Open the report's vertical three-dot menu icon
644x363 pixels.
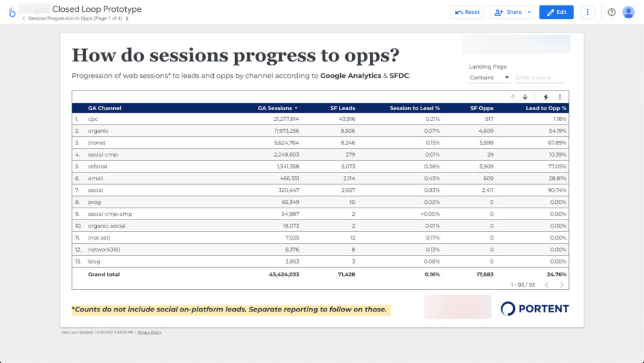point(588,12)
